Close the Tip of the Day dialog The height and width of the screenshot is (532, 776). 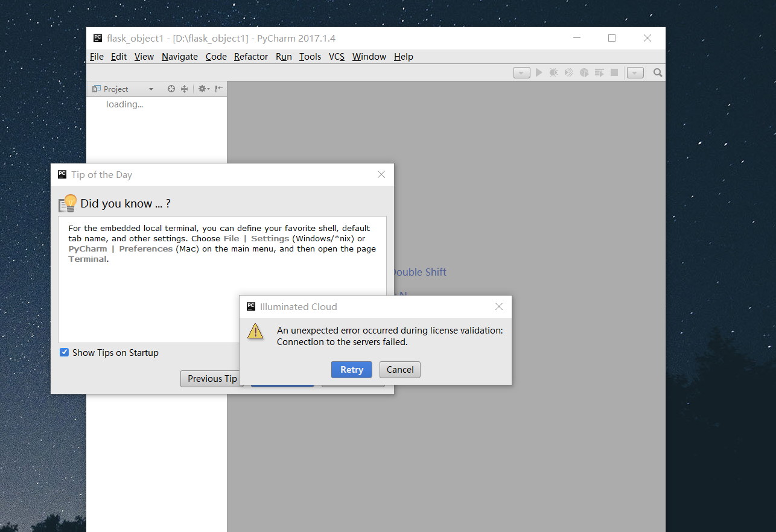coord(381,174)
